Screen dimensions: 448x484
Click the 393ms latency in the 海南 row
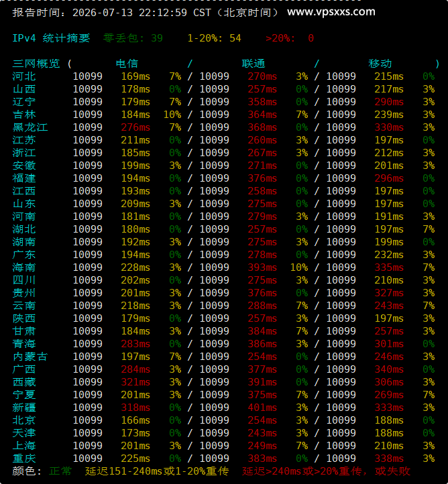coord(262,267)
